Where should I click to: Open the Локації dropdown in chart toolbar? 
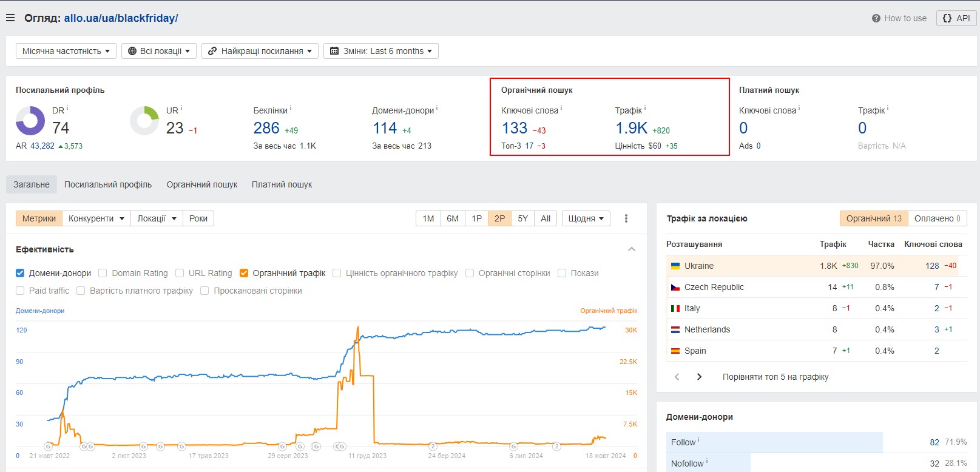(x=157, y=218)
